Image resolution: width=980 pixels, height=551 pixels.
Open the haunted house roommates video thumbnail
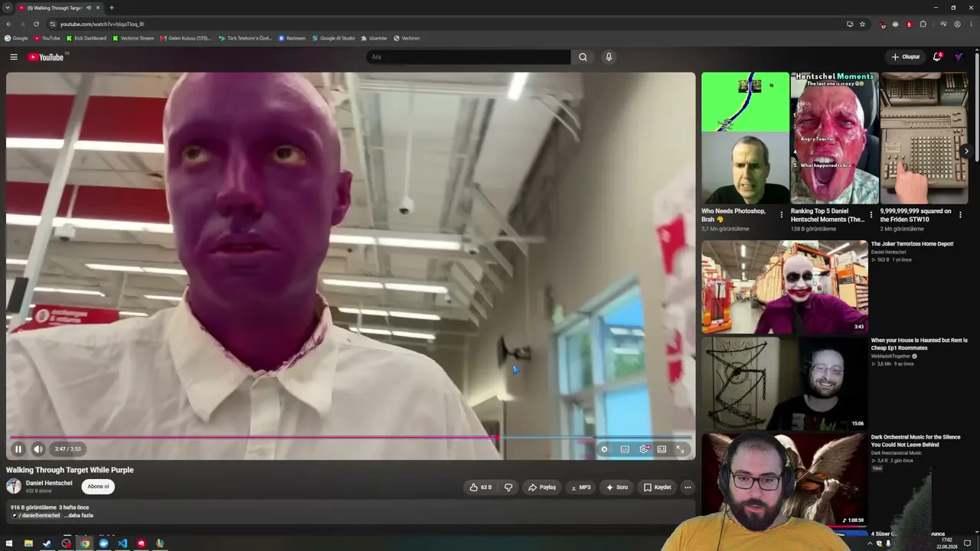click(x=785, y=383)
